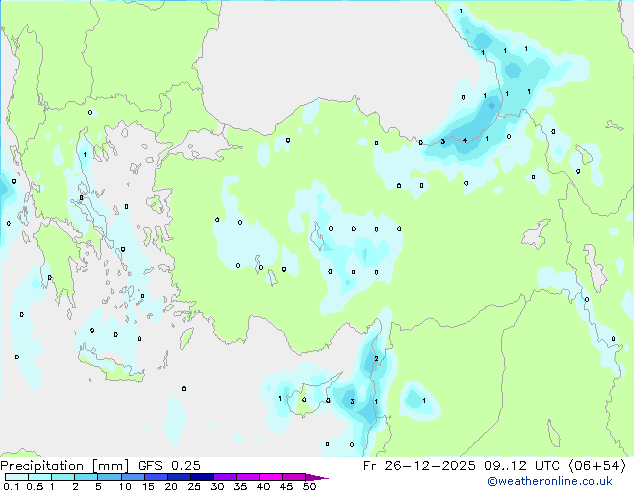Image resolution: width=634 pixels, height=490 pixels.
Task: Click the legend scale label '45'
Action: (286, 486)
